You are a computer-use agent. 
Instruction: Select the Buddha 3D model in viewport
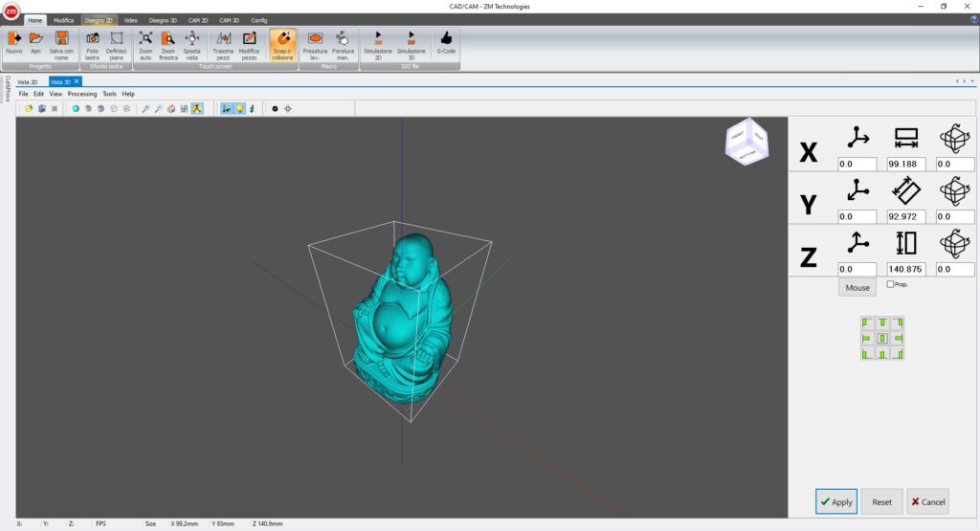[x=403, y=319]
